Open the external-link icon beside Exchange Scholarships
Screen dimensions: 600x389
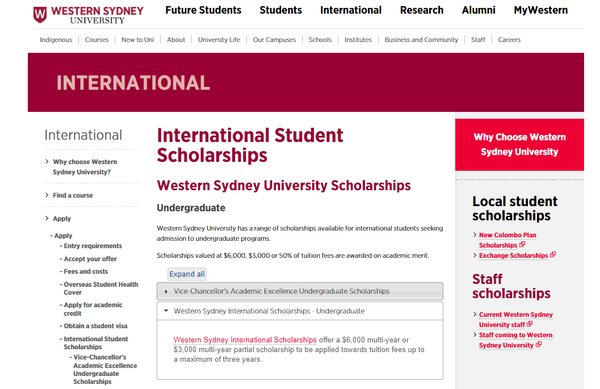(553, 255)
